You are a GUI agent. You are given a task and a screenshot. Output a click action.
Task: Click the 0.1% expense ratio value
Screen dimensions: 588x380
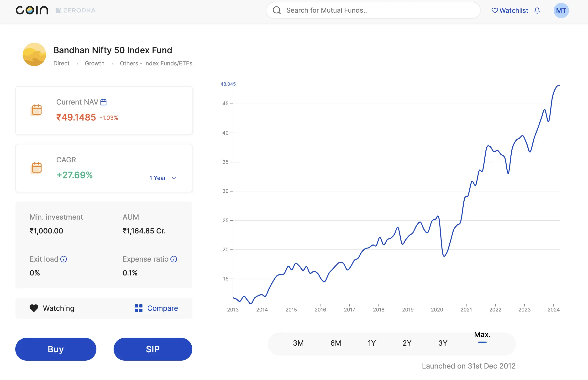130,273
